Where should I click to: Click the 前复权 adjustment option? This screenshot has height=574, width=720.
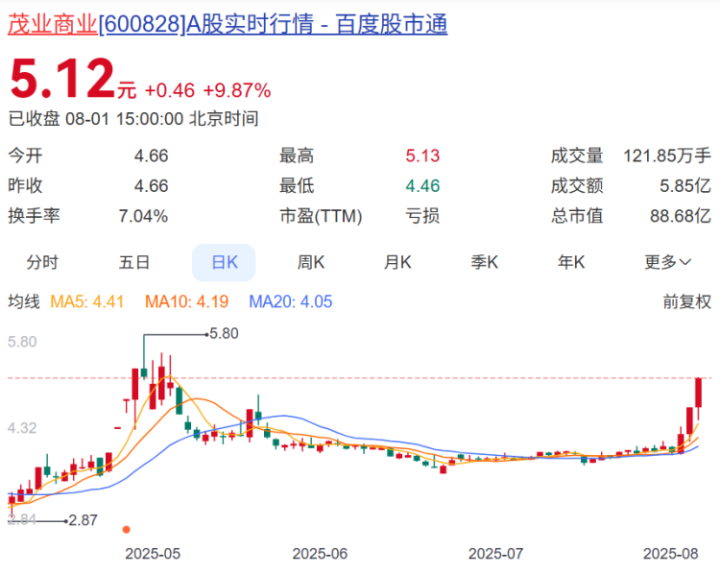click(687, 302)
